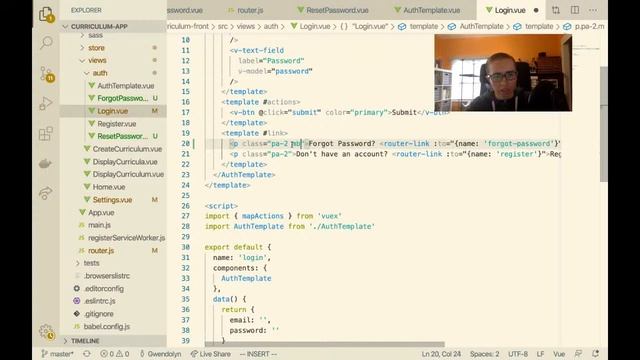Screen dimensions: 640x360
Task: Expand the tests folder
Action: (x=91, y=263)
